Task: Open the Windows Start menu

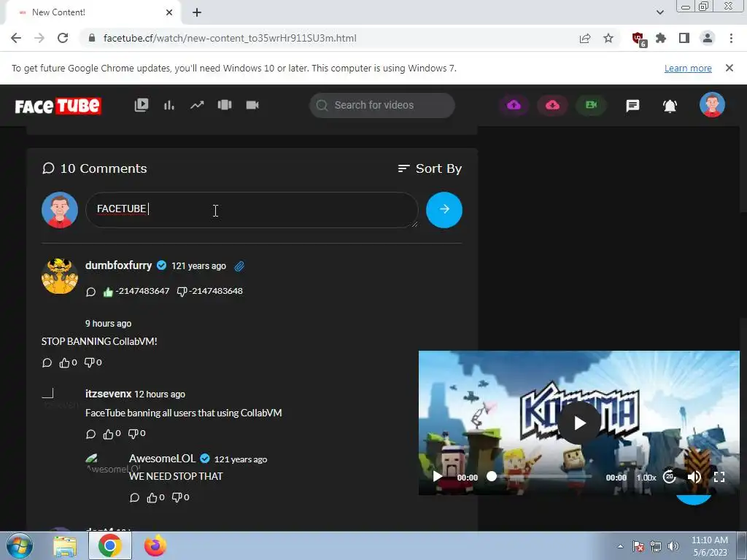Action: pos(19,545)
